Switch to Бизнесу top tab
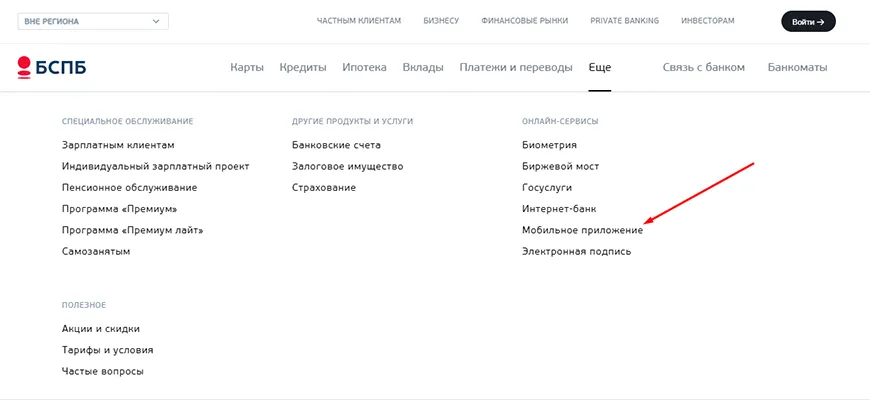This screenshot has width=870, height=400. point(440,21)
